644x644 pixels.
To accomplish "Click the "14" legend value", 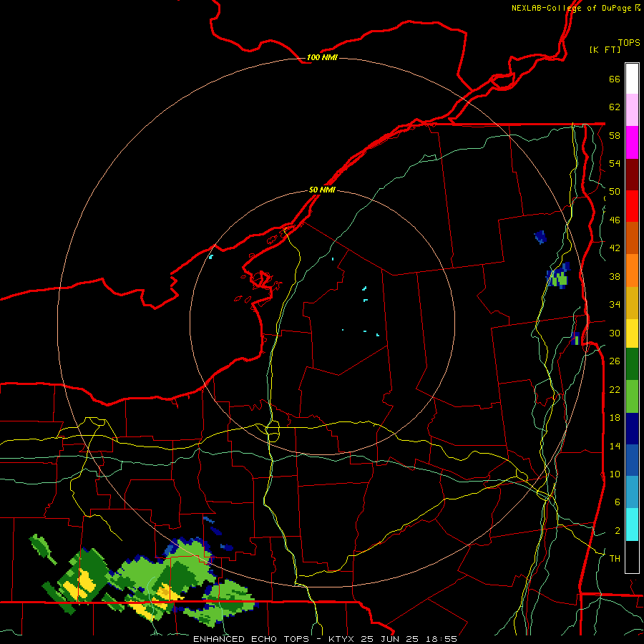I will click(x=615, y=446).
